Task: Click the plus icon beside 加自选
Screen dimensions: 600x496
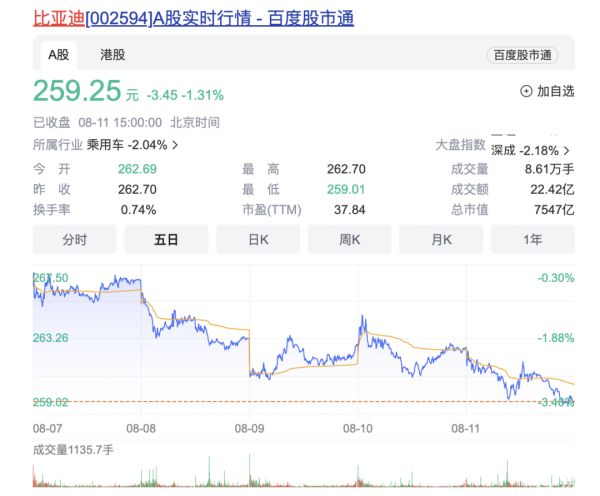Action: pos(526,91)
